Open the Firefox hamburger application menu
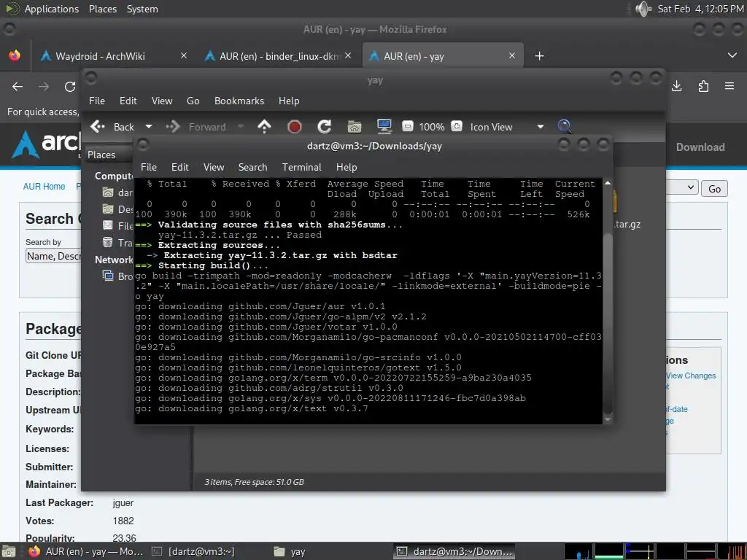This screenshot has width=747, height=560. (x=729, y=86)
